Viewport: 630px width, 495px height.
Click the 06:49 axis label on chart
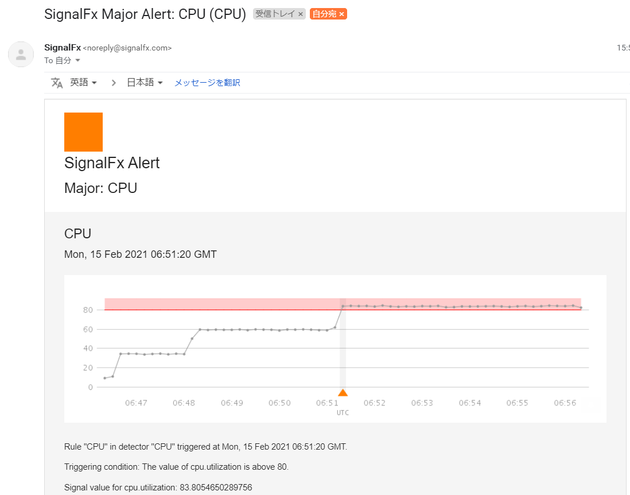232,403
